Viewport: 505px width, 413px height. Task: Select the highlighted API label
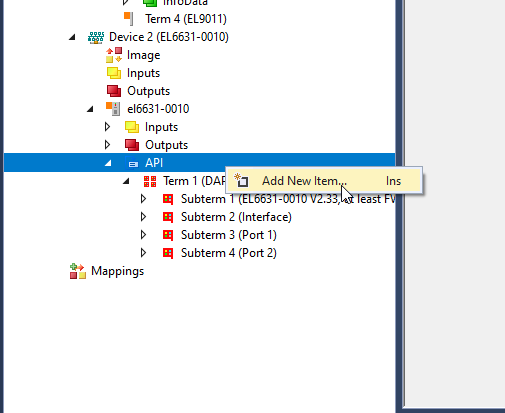point(154,163)
